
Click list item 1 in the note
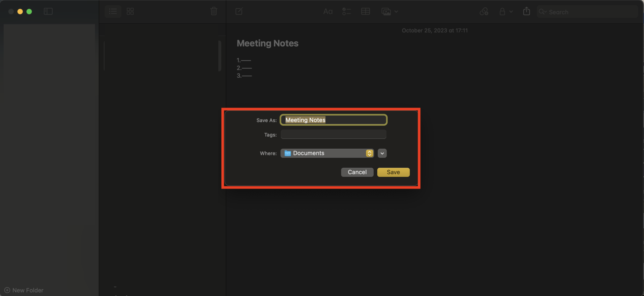(244, 60)
